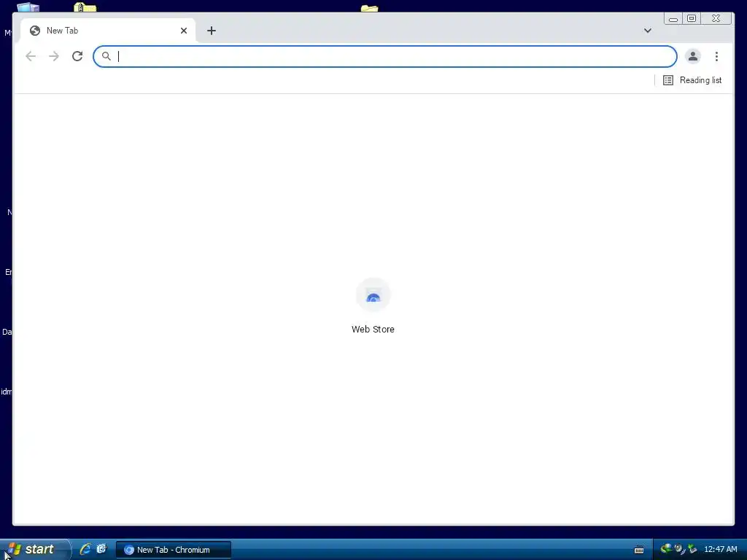The height and width of the screenshot is (560, 747).
Task: Maximize the Chromium window
Action: (692, 18)
